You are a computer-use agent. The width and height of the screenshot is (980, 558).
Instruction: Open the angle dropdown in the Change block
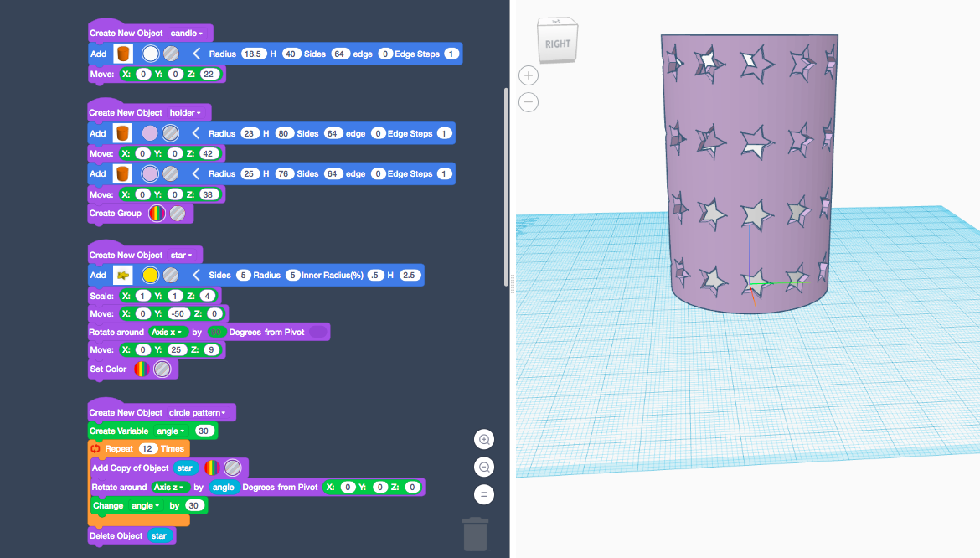pyautogui.click(x=143, y=505)
